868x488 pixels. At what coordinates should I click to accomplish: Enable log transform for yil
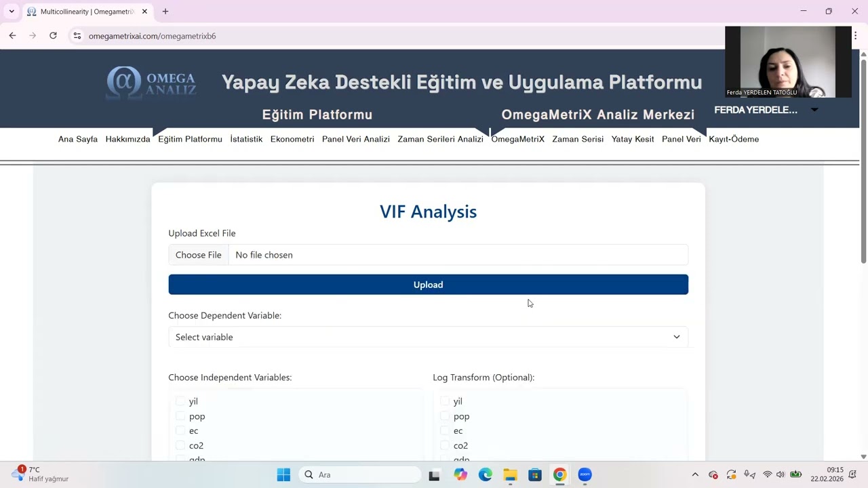[x=444, y=401]
